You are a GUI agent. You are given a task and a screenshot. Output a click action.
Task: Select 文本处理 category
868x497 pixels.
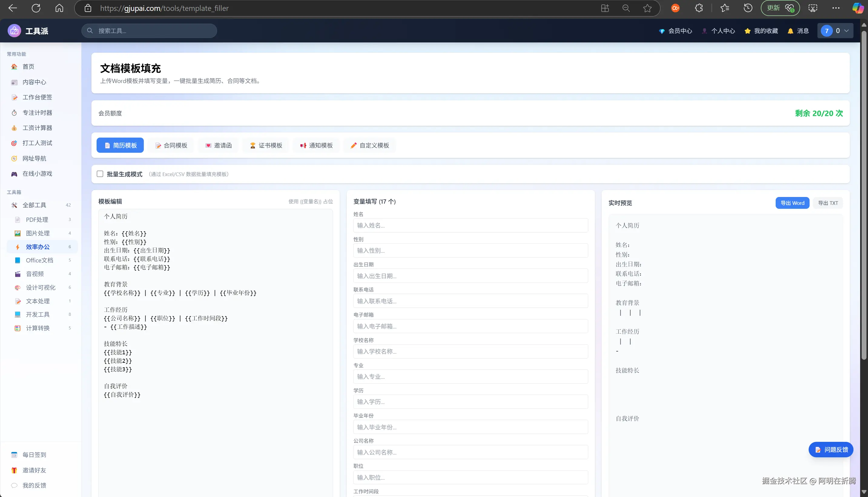tap(42, 301)
